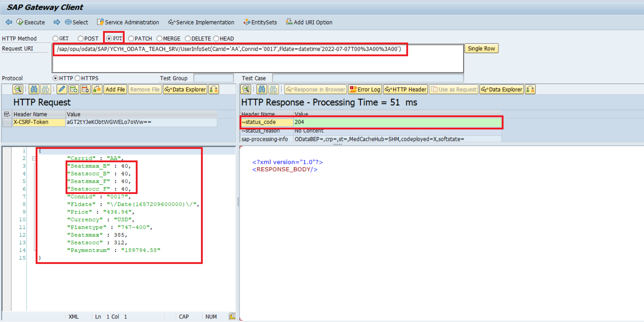Click the pretty-print icon next to Add File
644x322 pixels.
[x=97, y=89]
